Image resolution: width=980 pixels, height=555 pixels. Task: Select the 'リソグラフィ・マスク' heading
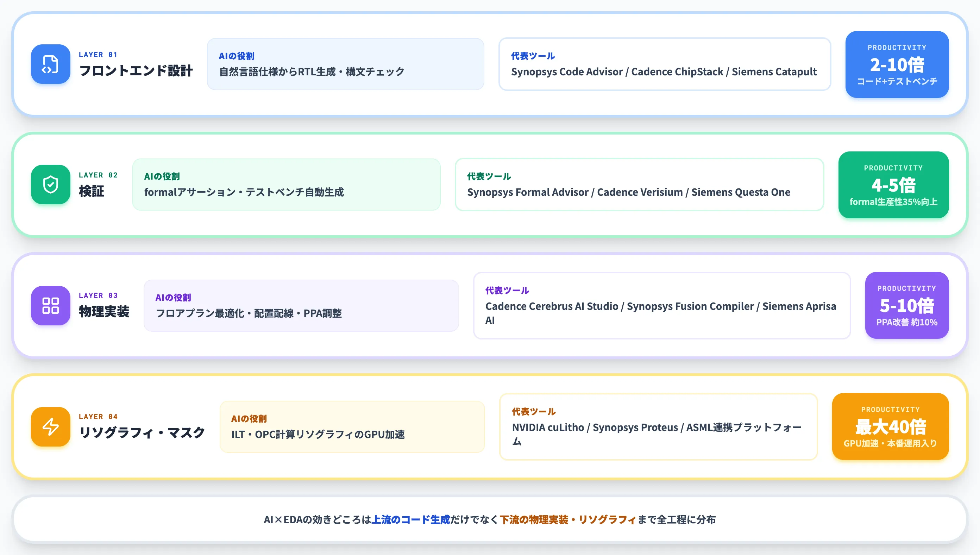click(x=142, y=433)
